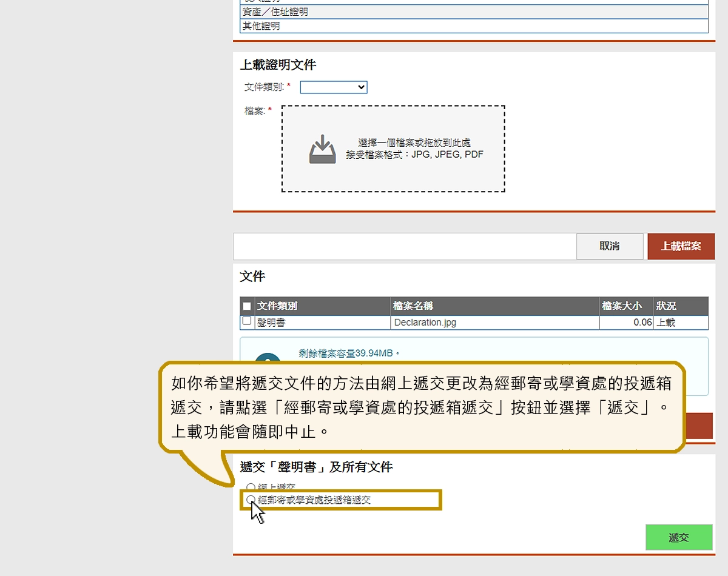Sort by the 文件類別 column header
This screenshot has width=728, height=576.
tap(277, 306)
